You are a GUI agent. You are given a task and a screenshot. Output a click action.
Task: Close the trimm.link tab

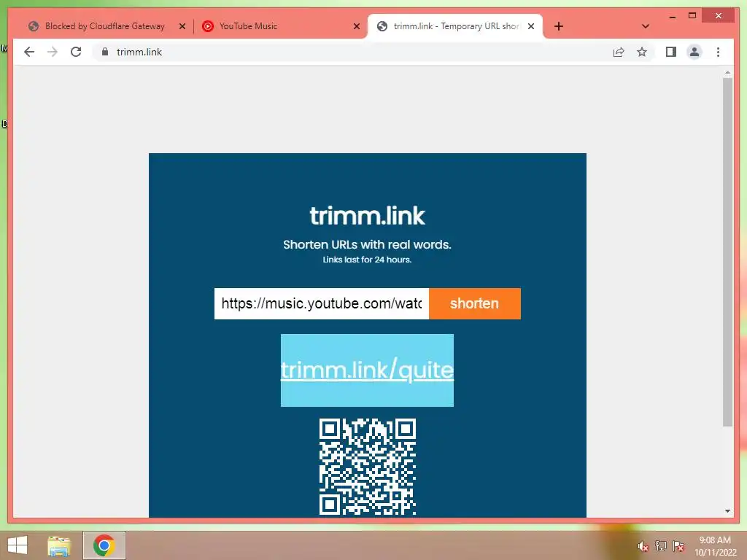[x=531, y=26]
